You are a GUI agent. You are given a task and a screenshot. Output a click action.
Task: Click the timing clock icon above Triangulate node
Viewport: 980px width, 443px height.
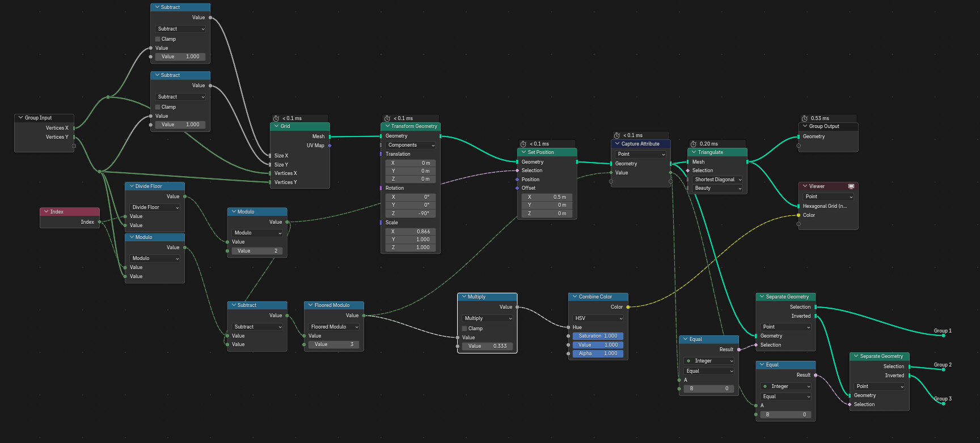pyautogui.click(x=694, y=144)
